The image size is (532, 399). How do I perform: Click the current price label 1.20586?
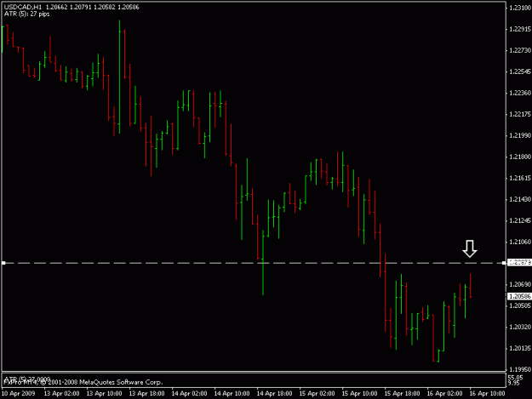click(519, 297)
